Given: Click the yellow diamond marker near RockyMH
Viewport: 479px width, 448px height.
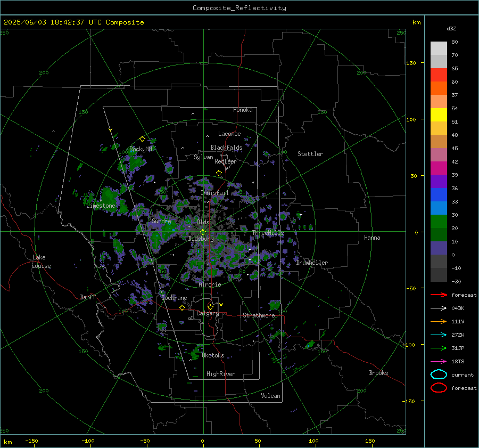Looking at the screenshot, I should 142,139.
